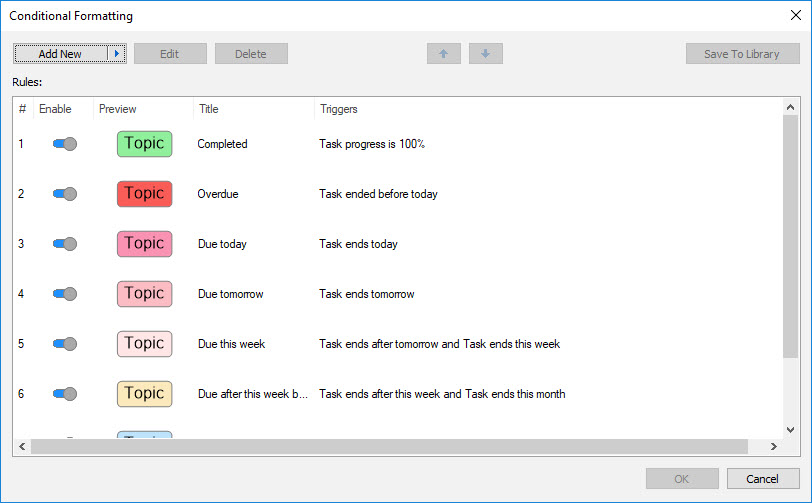Switch off the Due tomorrow rule

coord(64,294)
